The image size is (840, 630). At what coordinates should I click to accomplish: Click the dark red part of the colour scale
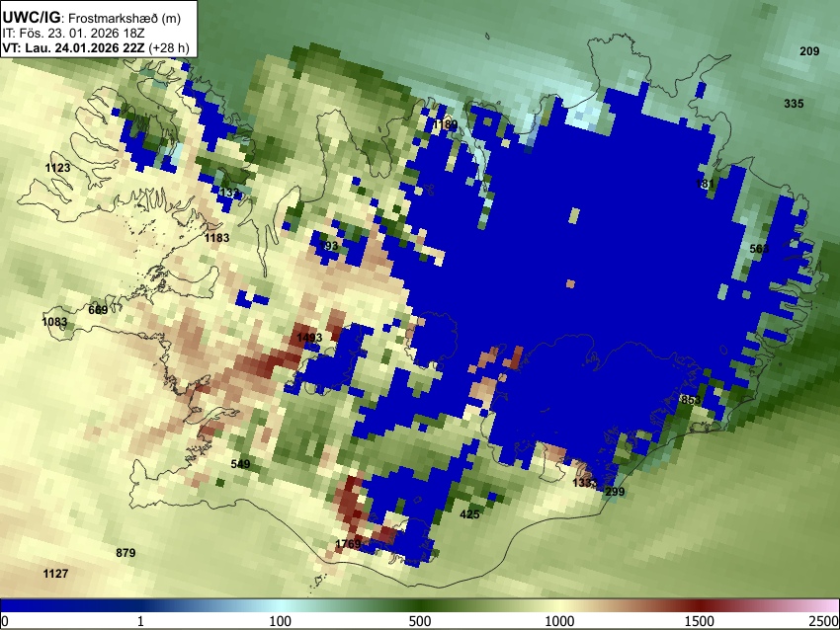coord(700,605)
